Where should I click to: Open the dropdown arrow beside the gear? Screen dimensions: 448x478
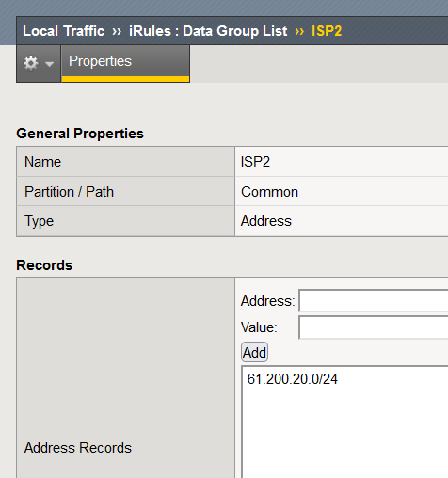coord(49,64)
